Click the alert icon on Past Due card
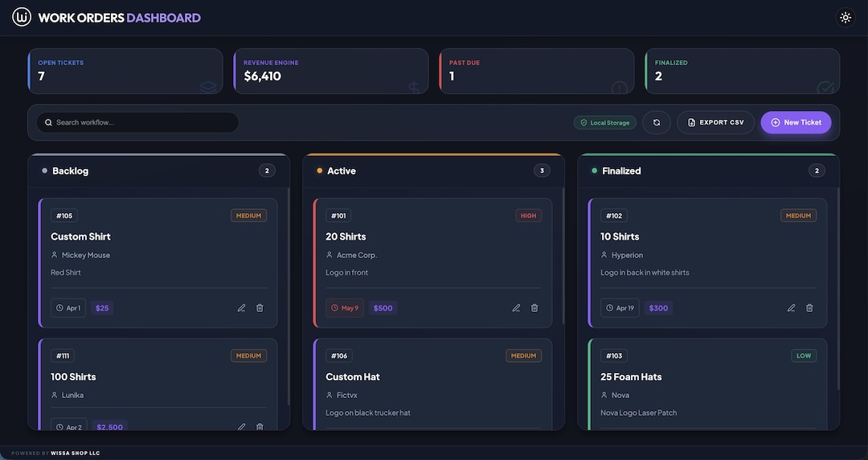 coord(619,88)
